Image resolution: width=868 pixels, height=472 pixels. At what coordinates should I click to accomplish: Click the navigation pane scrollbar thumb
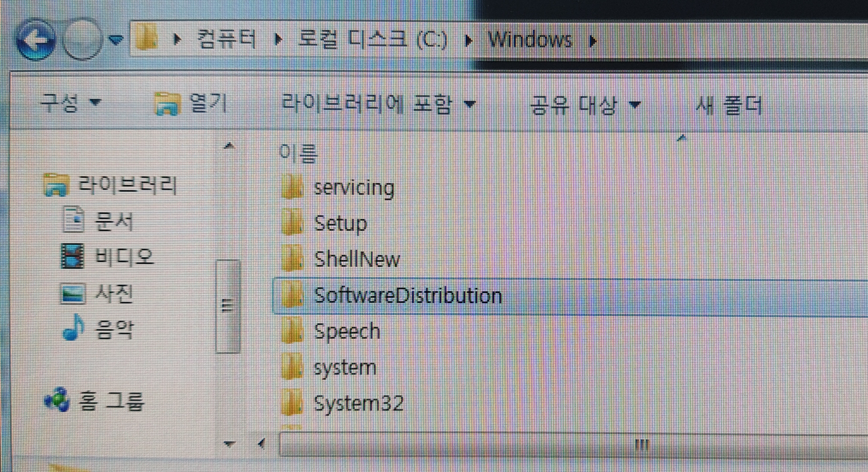click(227, 306)
